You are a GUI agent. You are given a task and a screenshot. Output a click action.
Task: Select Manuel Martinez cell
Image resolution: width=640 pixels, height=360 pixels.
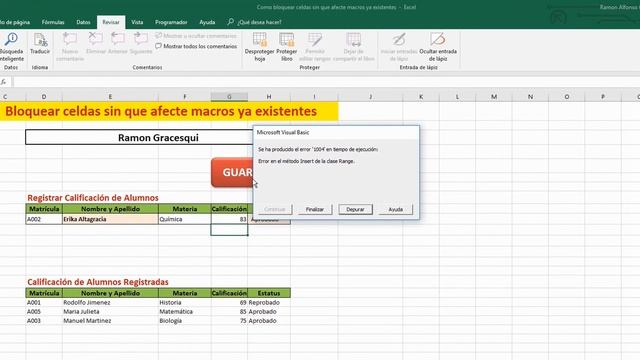click(110, 321)
